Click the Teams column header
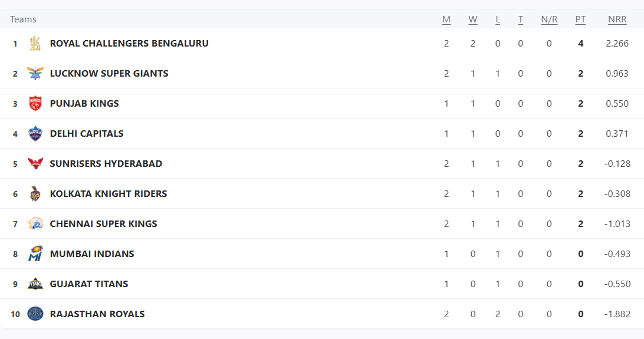The image size is (644, 339). pyautogui.click(x=23, y=19)
